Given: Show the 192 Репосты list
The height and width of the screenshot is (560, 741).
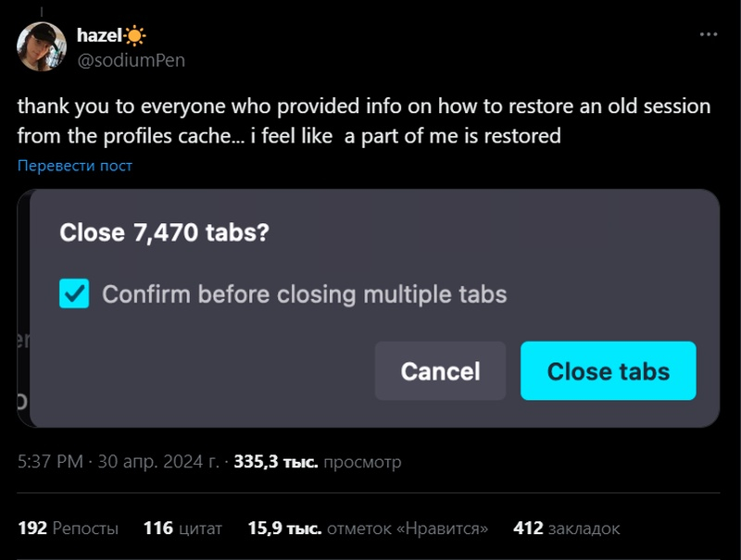Looking at the screenshot, I should coord(68,529).
